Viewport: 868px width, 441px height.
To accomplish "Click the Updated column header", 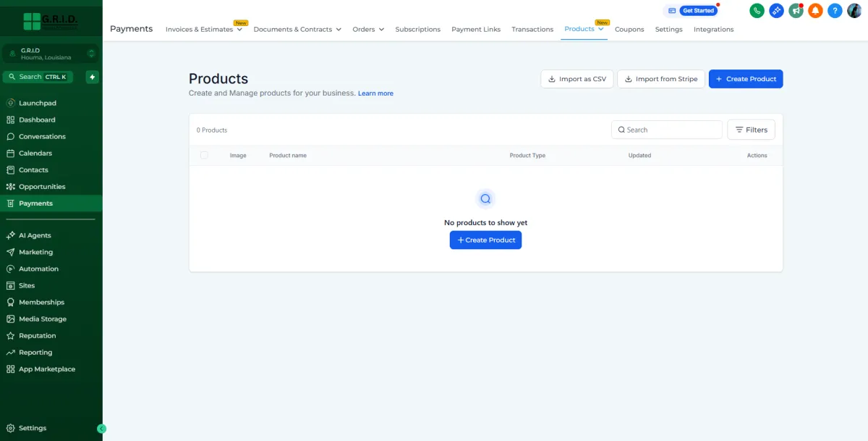I will click(x=639, y=156).
